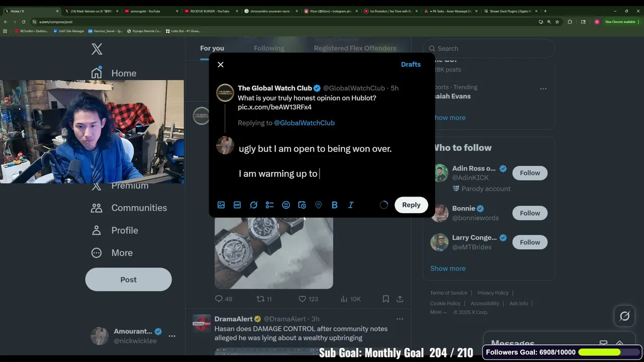Expand footer More menu

tap(438, 312)
